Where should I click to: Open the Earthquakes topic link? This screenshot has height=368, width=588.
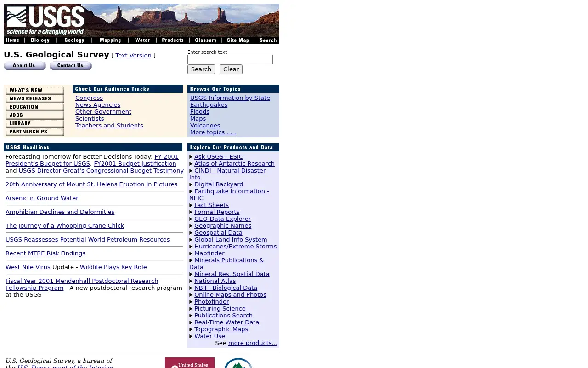click(209, 105)
